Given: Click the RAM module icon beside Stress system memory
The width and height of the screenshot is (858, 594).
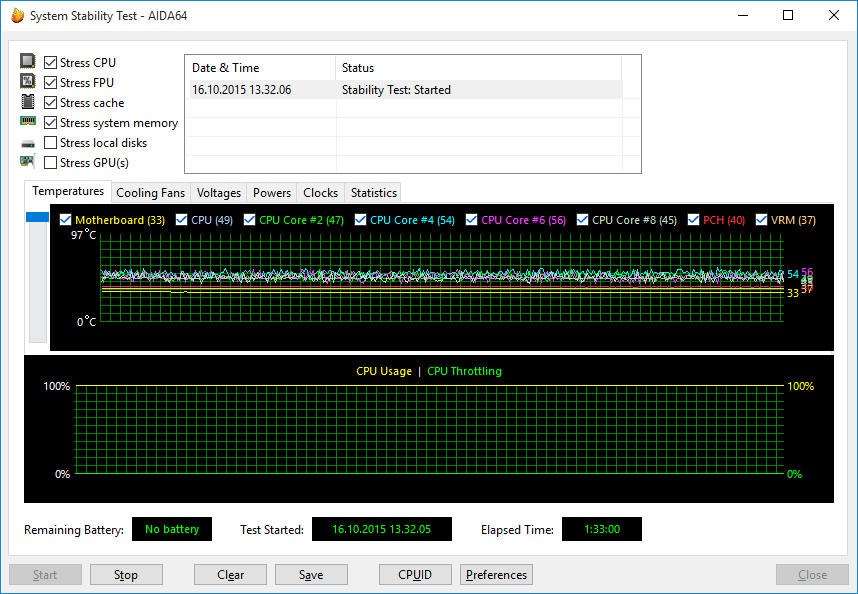Looking at the screenshot, I should tap(28, 121).
